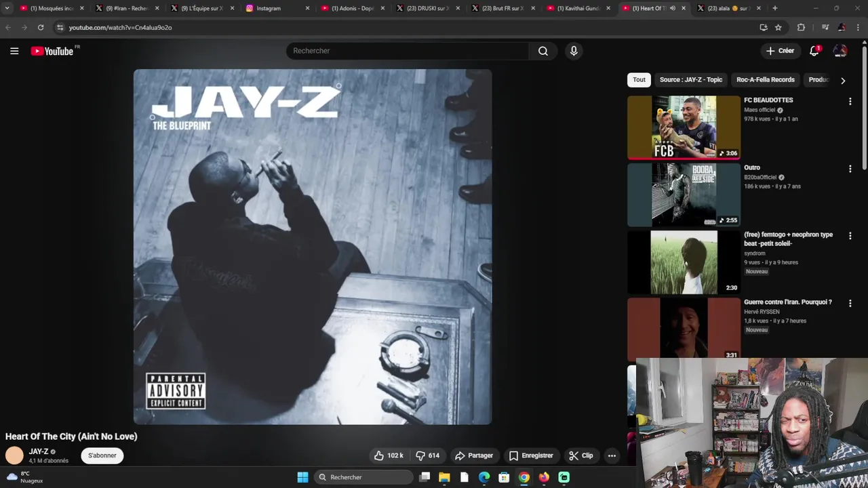Open the weather widget showing 8°C Nuageux

pos(25,477)
